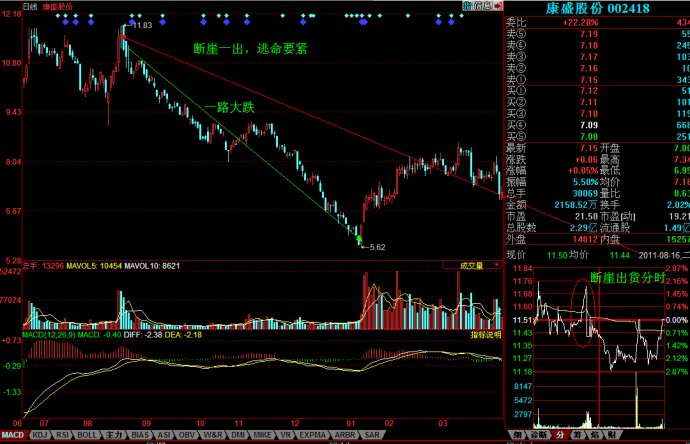
Task: Switch to the KDJ indicator tab
Action: pyautogui.click(x=40, y=436)
